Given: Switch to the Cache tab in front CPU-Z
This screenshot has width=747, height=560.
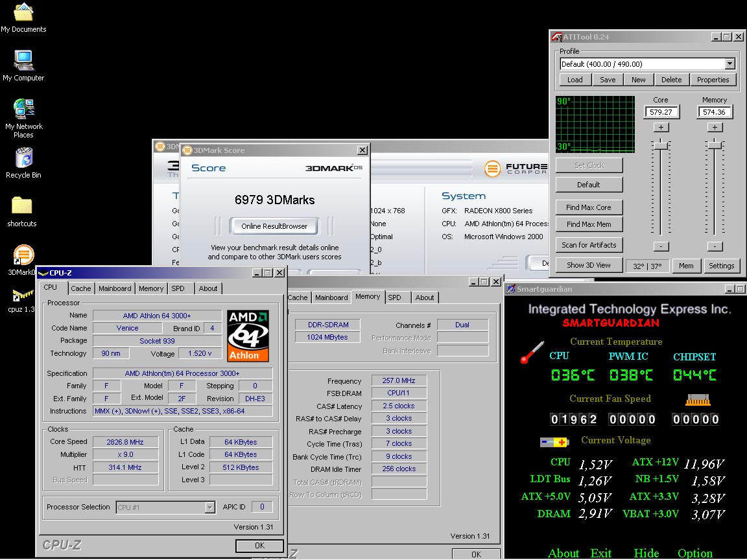Looking at the screenshot, I should click(x=81, y=288).
